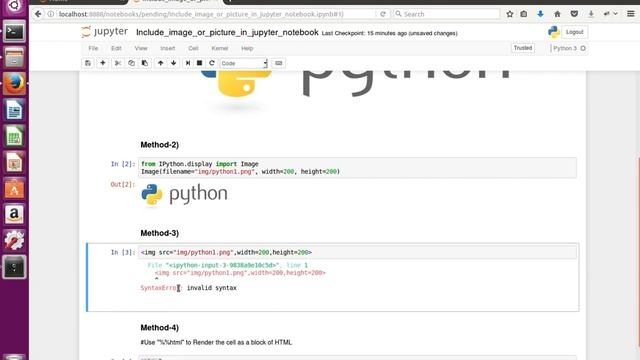The image size is (640, 360).
Task: Click the Last Checkpoint status text
Action: (x=389, y=33)
